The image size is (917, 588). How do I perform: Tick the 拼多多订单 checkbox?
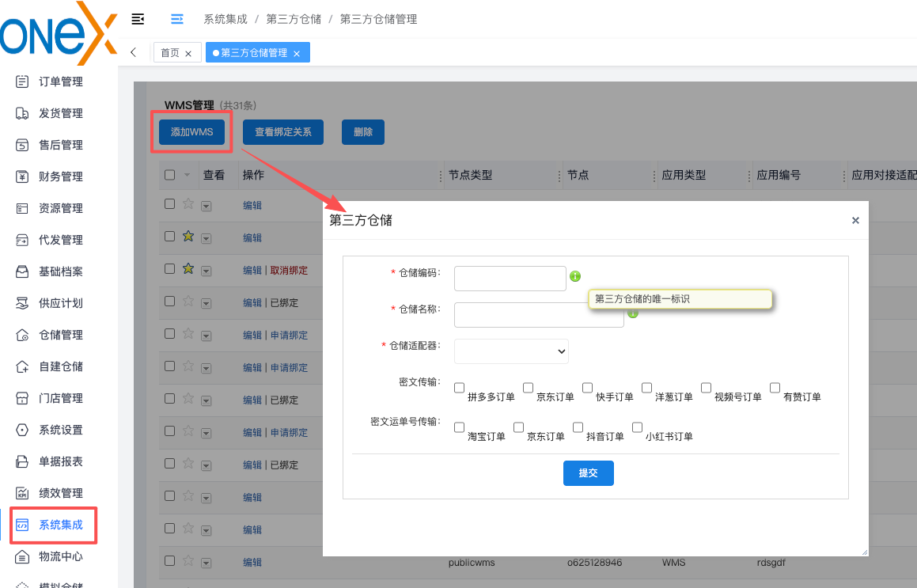click(x=459, y=387)
